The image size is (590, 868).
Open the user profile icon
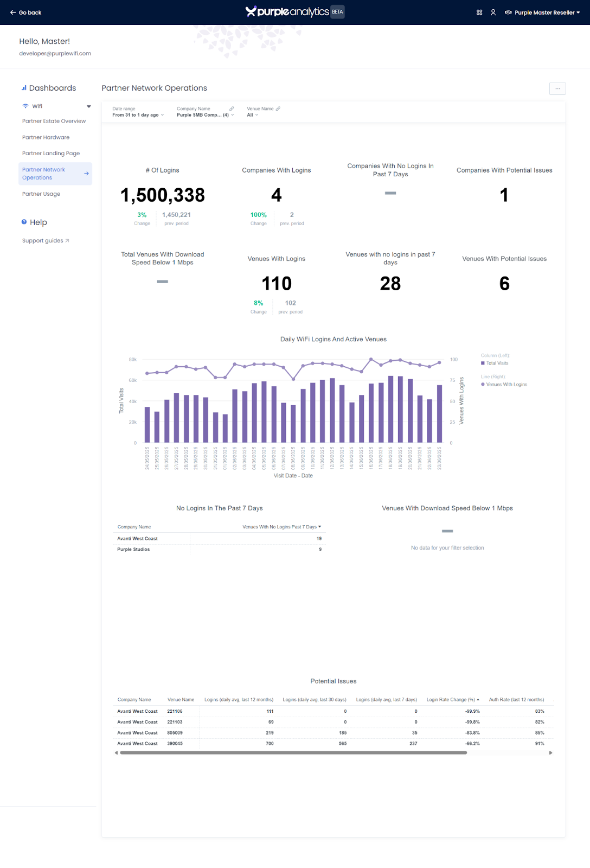click(x=493, y=12)
